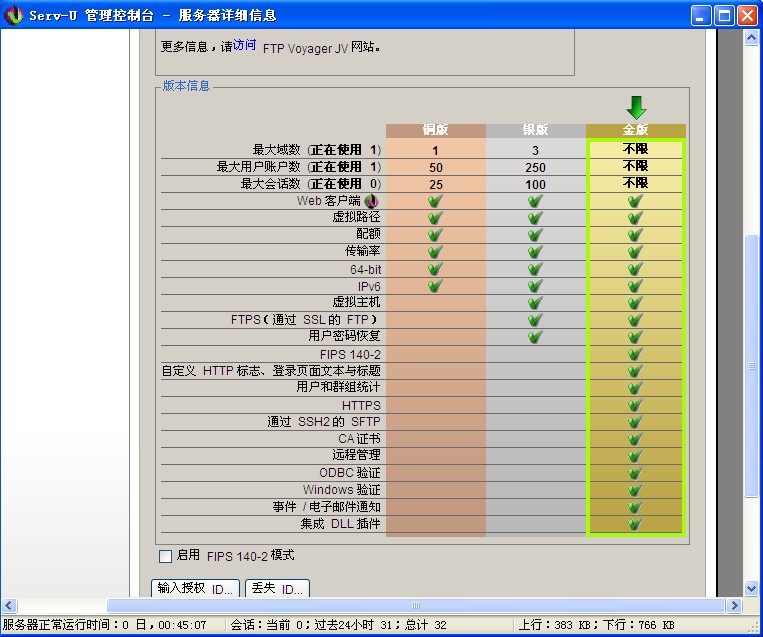The width and height of the screenshot is (763, 637).
Task: Click the 版本信息 group label
Action: pyautogui.click(x=186, y=86)
